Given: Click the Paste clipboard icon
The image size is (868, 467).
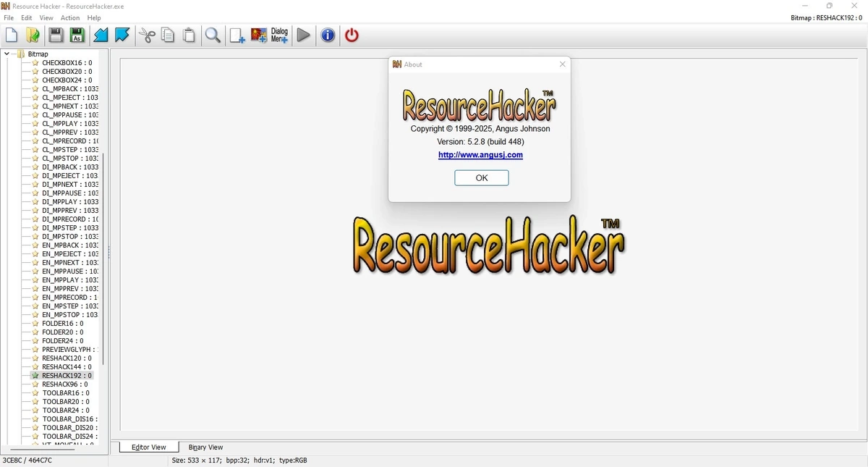Looking at the screenshot, I should click(189, 35).
